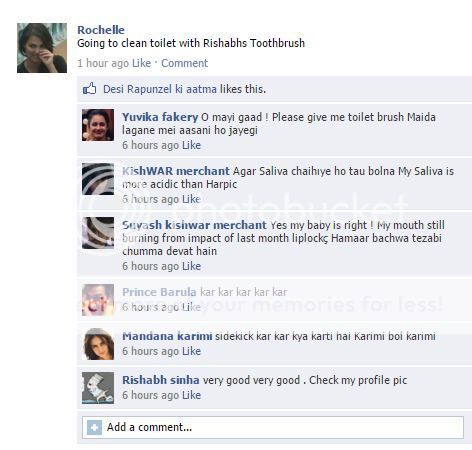Open Desi Rapunzel ki aatma profile
The width and height of the screenshot is (472, 450).
point(160,89)
